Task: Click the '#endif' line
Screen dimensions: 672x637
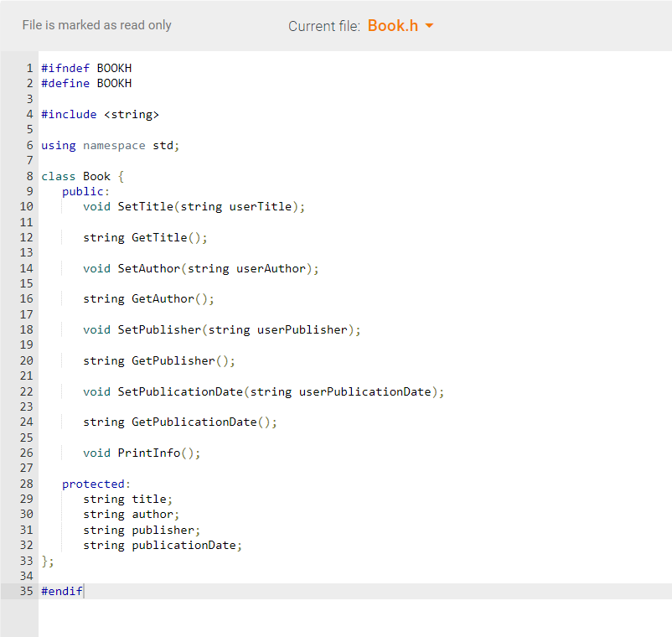Action: click(62, 591)
